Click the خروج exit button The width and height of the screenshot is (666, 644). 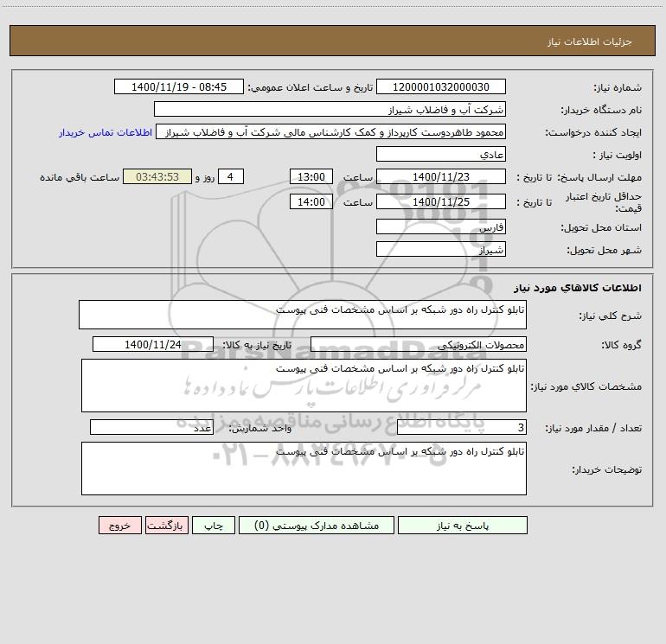point(119,525)
